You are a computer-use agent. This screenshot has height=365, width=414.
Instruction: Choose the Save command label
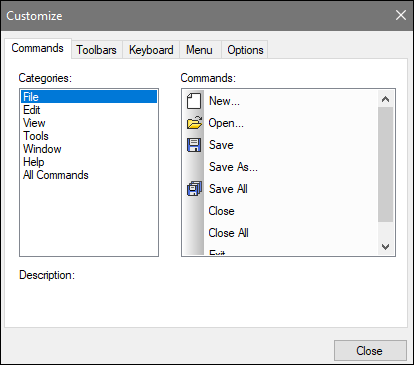click(x=221, y=145)
